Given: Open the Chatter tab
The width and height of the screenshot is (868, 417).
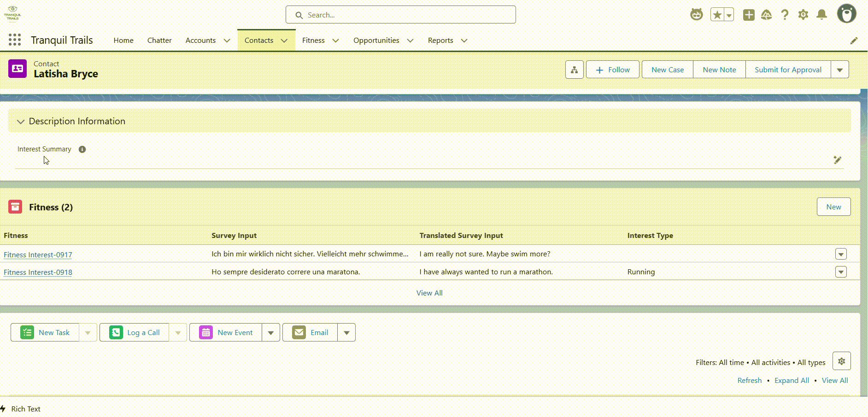Looking at the screenshot, I should tap(159, 41).
